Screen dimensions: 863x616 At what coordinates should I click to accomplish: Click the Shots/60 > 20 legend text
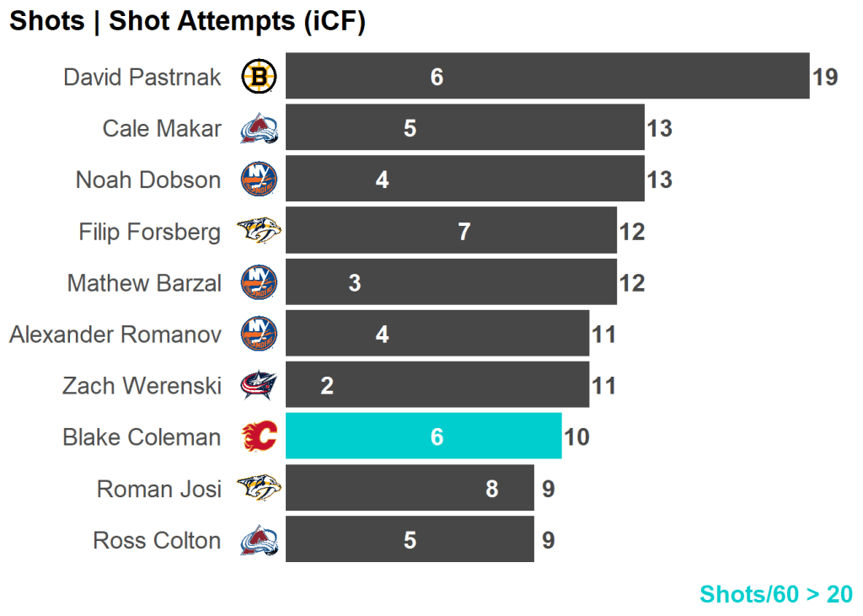pyautogui.click(x=775, y=594)
